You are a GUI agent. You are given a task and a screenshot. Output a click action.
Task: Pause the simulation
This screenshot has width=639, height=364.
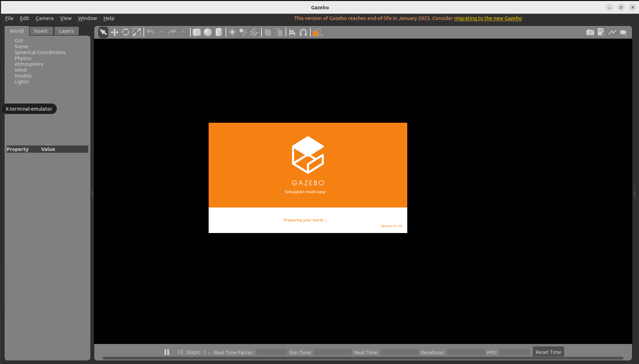(167, 352)
